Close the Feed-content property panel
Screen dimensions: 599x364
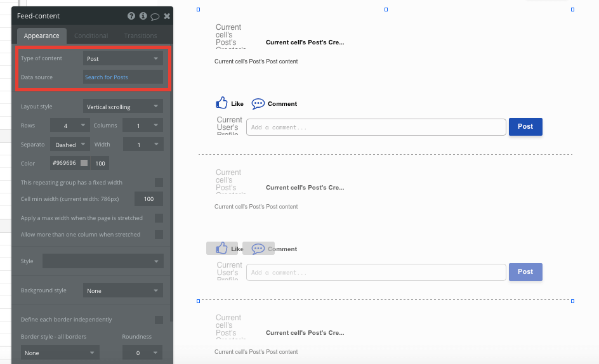167,16
